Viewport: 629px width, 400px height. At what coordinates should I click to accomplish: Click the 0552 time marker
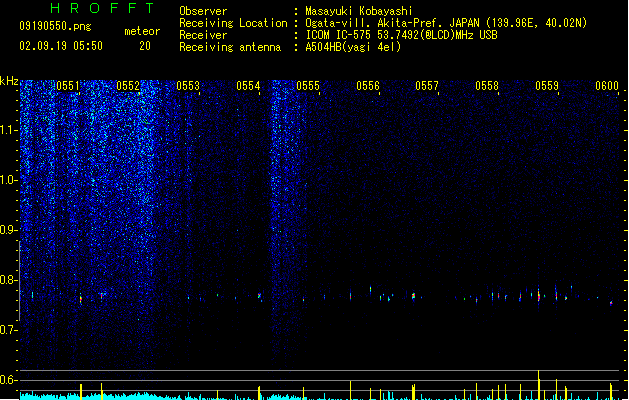128,86
